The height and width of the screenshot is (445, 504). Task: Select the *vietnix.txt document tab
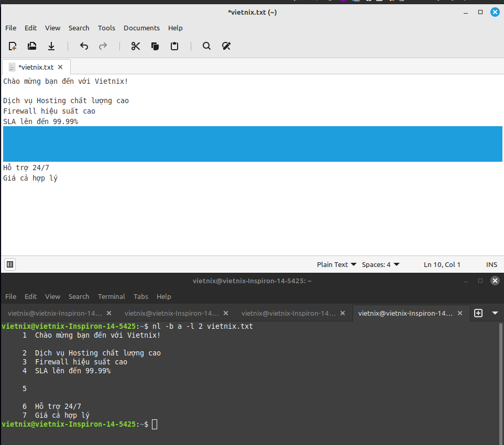point(36,67)
